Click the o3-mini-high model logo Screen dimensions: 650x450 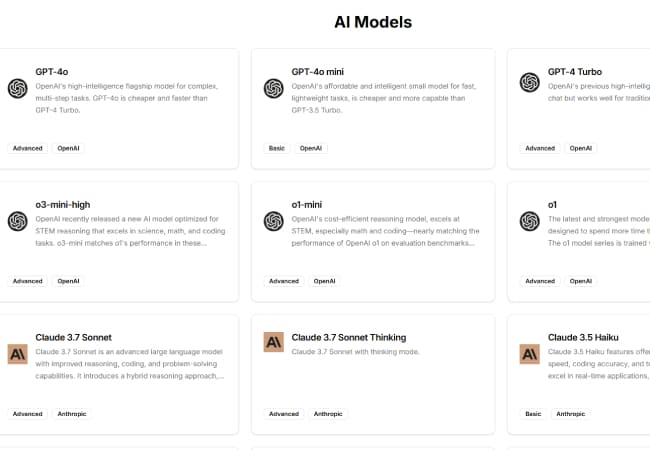16,221
